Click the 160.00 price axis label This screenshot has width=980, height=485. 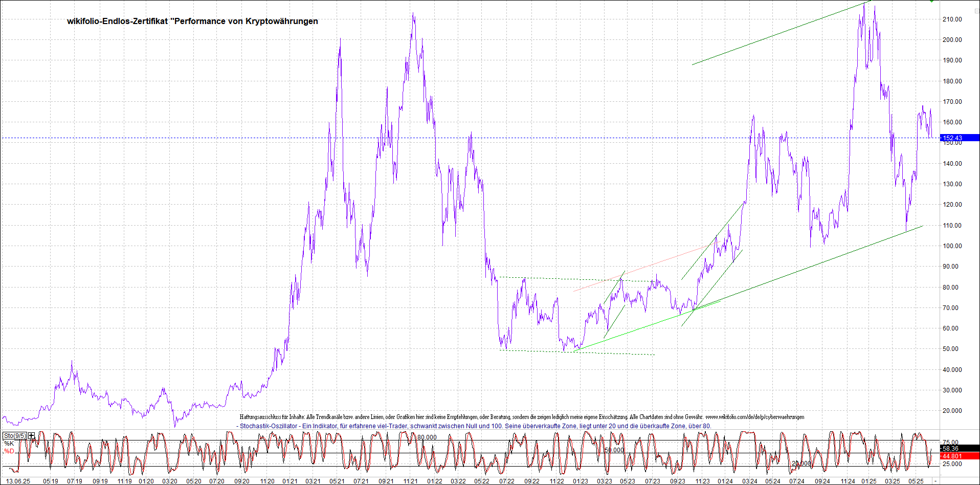(952, 122)
